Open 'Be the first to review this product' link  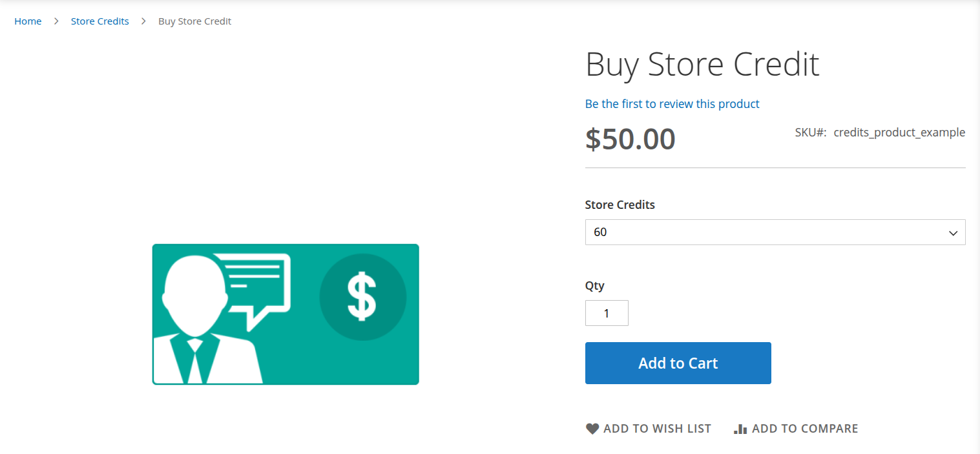coord(672,103)
